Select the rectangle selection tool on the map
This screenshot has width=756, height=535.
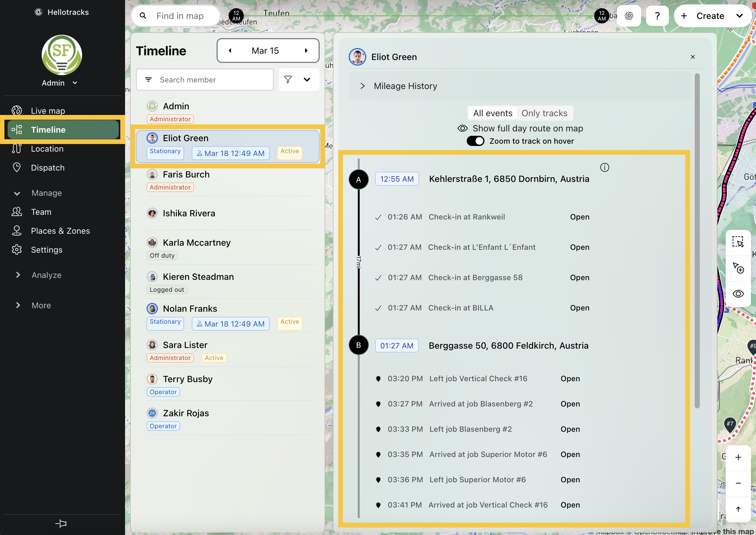point(738,242)
